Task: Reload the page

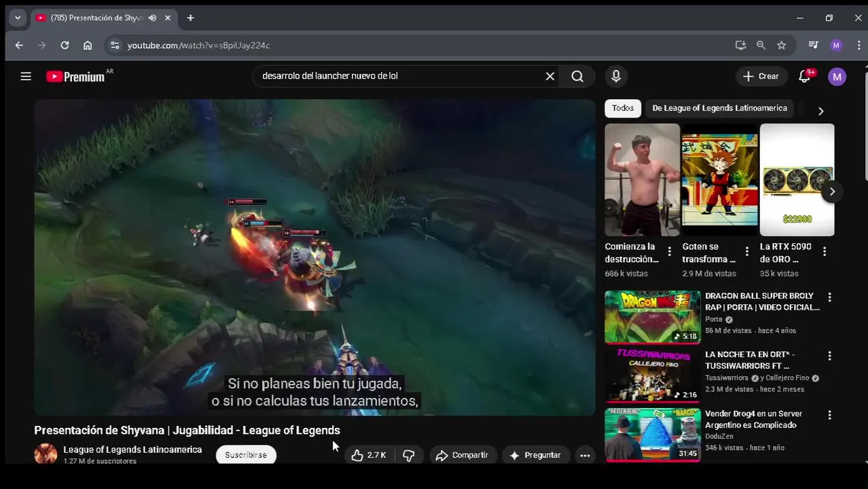Action: click(x=65, y=45)
